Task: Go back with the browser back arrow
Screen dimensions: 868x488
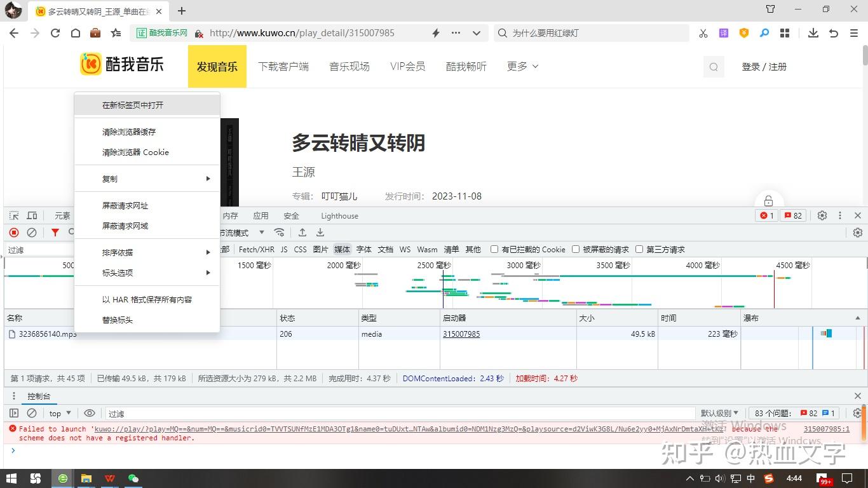Action: pos(14,33)
